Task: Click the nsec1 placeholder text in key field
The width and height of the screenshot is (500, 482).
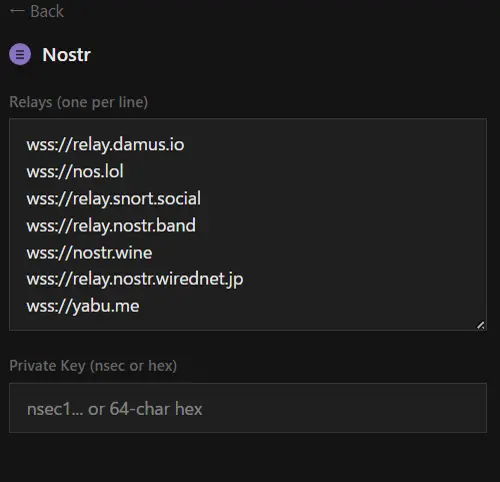Action: 114,409
